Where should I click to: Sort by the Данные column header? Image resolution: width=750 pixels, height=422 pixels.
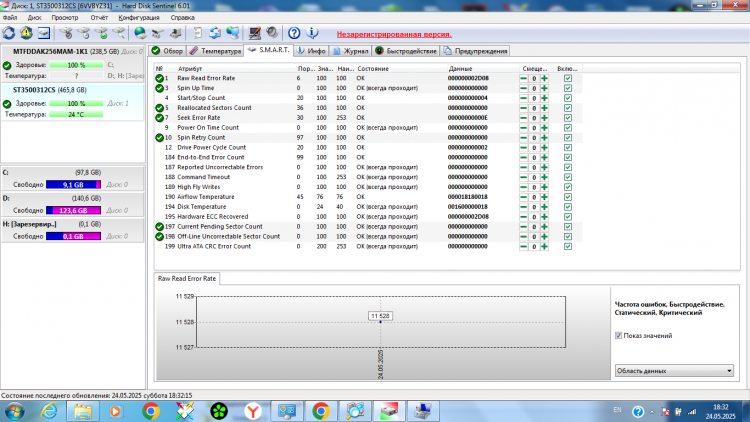(461, 69)
